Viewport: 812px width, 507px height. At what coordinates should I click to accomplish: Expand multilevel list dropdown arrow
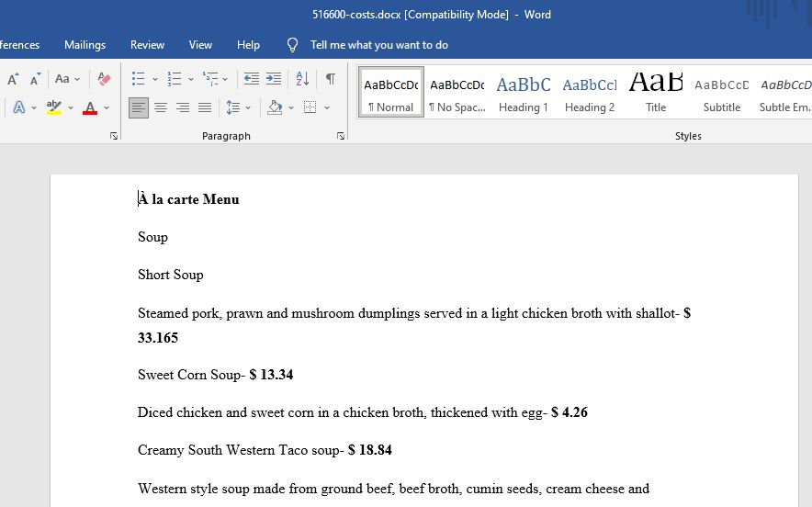click(225, 79)
